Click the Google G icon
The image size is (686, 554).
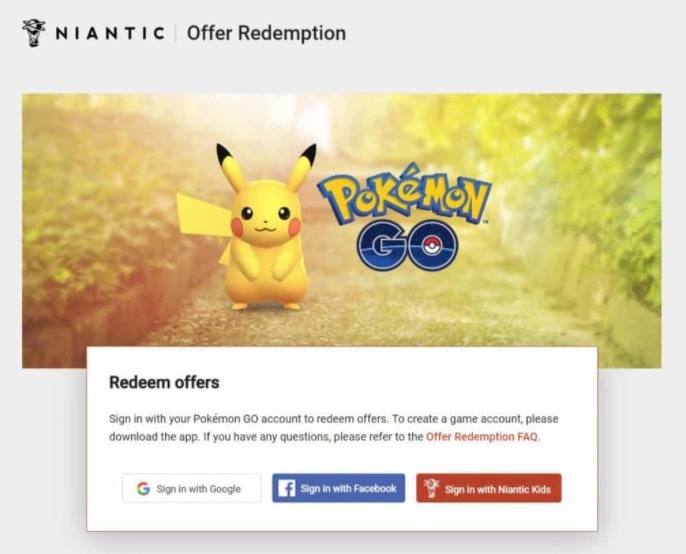click(143, 489)
